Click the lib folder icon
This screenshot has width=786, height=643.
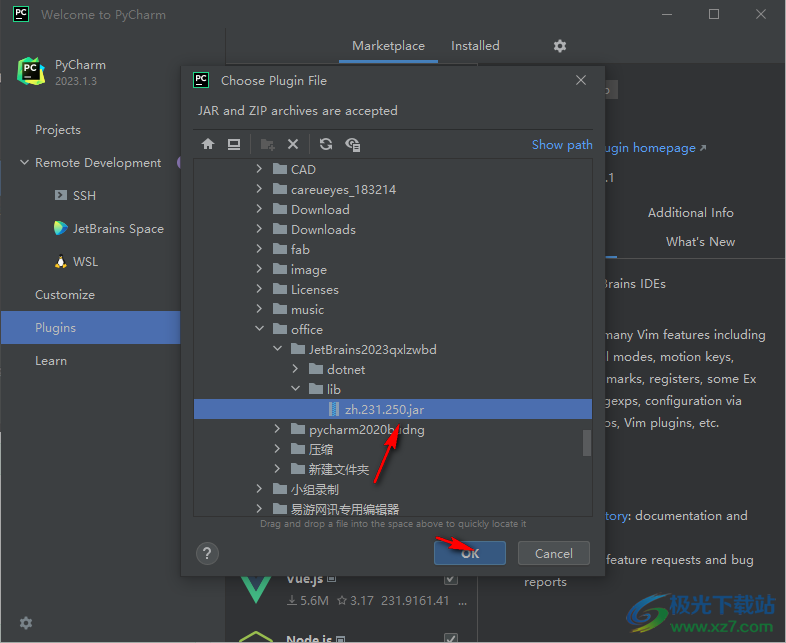316,389
